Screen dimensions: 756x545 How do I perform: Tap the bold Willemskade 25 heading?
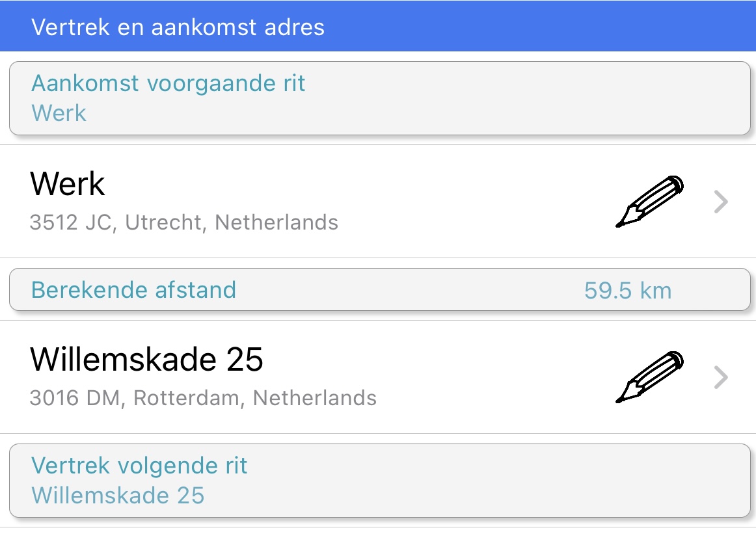point(146,359)
